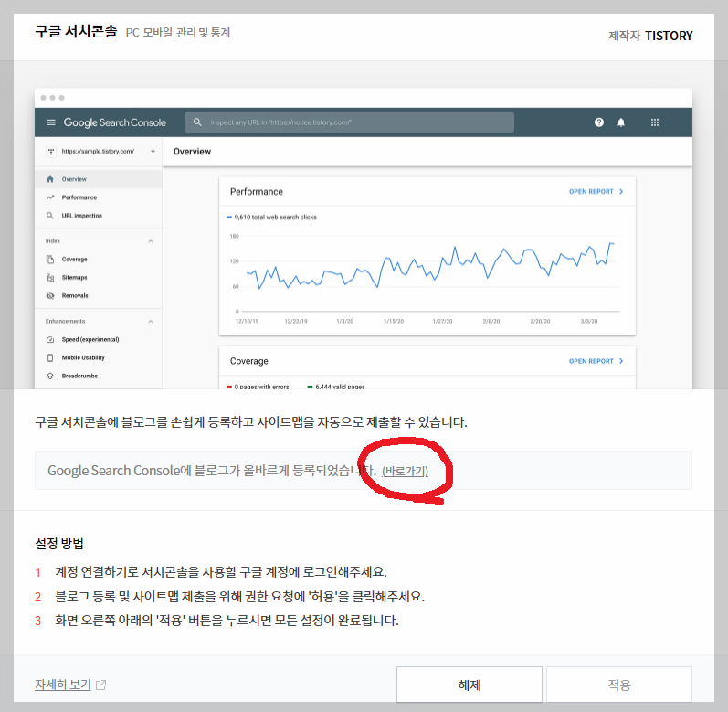This screenshot has height=712, width=728.
Task: Click the 구글 서치콘솔 title
Action: click(76, 31)
